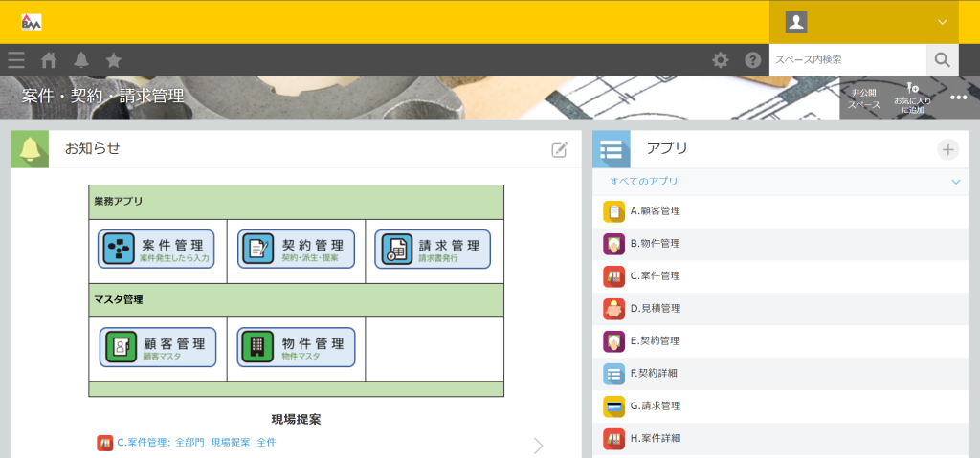This screenshot has height=458, width=980.
Task: Edit the お知らせ announcement with pencil icon
Action: (x=559, y=149)
